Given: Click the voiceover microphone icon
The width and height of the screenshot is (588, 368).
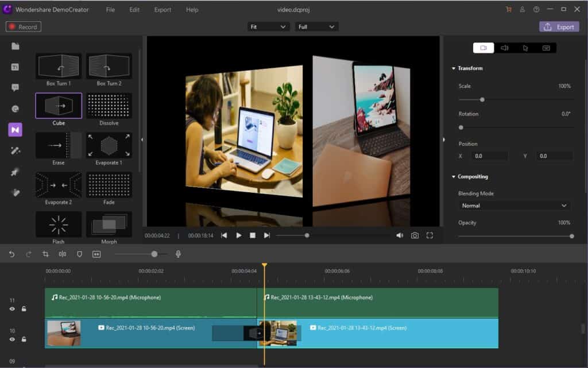Looking at the screenshot, I should (179, 254).
